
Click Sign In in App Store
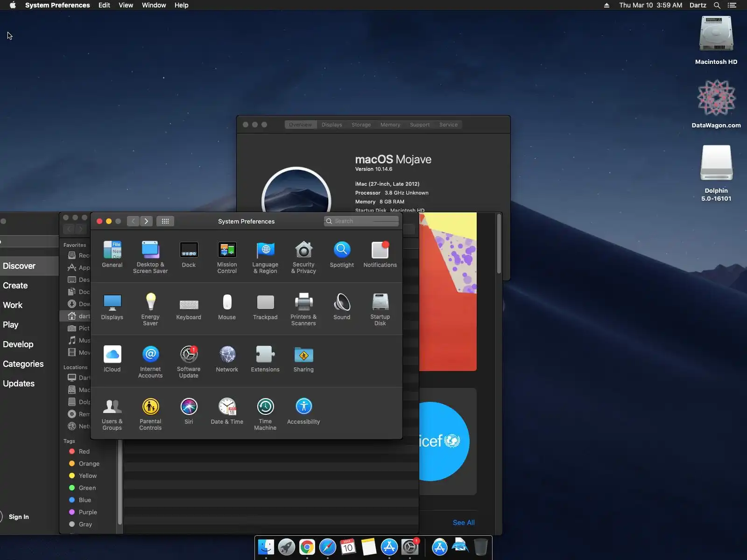19,517
